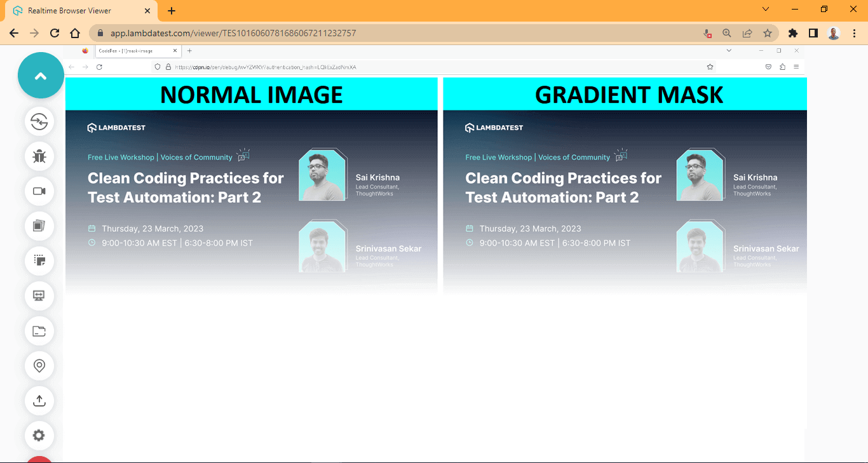This screenshot has height=463, width=868.
Task: Go back in the remote Firefox browser
Action: (x=71, y=67)
